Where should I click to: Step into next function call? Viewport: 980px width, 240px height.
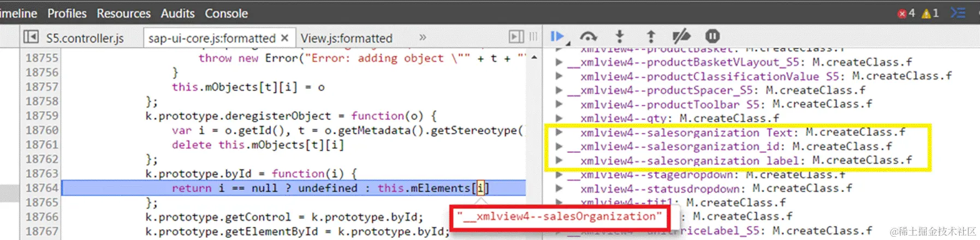(x=619, y=37)
